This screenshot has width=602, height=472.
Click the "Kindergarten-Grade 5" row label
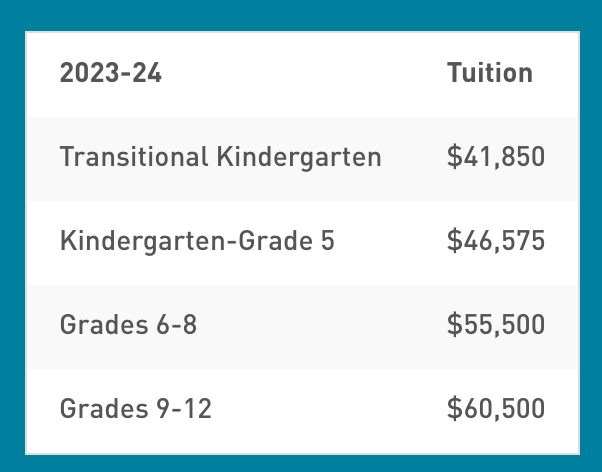(x=197, y=241)
